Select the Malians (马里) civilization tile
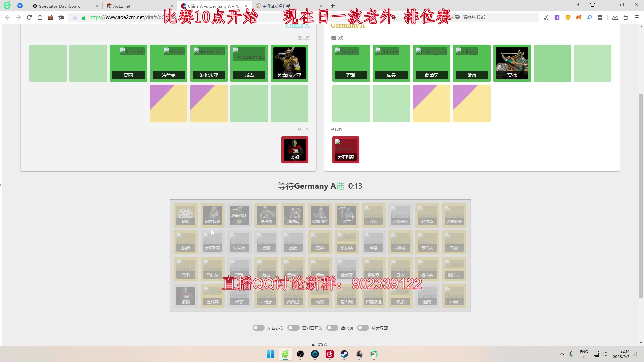Viewport: 644px width, 362px height. 185,269
